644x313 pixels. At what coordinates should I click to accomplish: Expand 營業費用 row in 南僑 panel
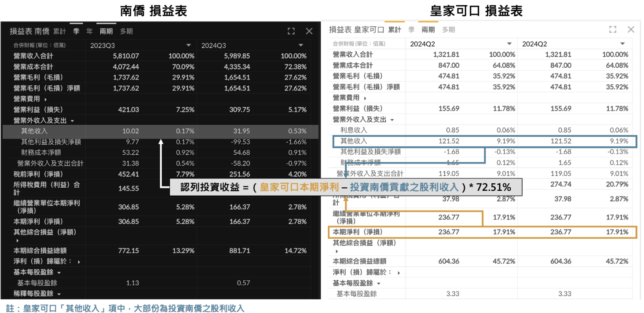46,99
